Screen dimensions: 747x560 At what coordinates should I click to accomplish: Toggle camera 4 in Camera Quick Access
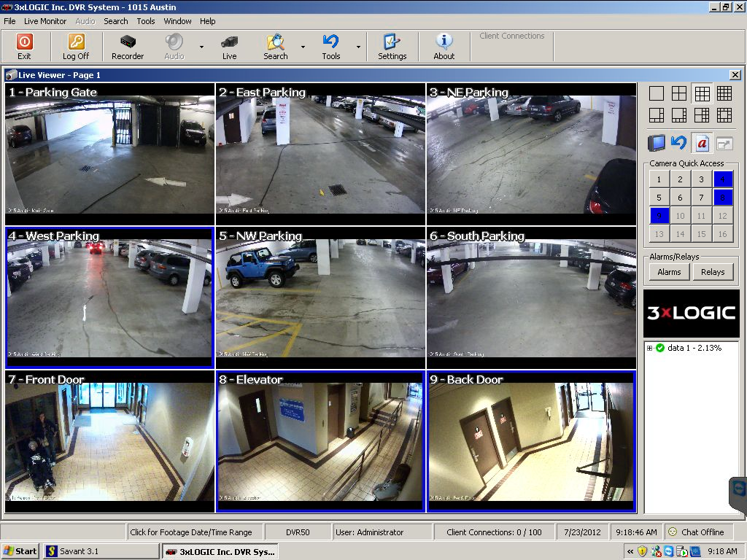coord(722,179)
